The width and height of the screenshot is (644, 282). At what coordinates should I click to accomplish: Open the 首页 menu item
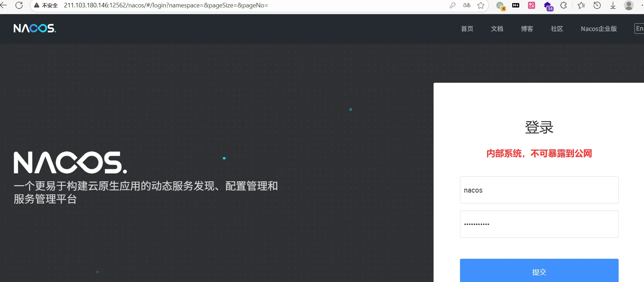467,29
